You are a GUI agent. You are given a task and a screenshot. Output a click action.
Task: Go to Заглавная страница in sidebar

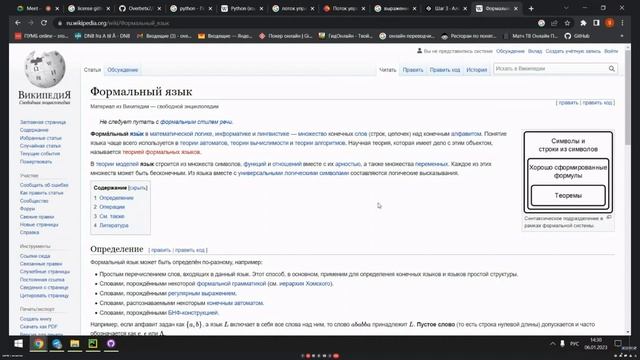point(42,122)
